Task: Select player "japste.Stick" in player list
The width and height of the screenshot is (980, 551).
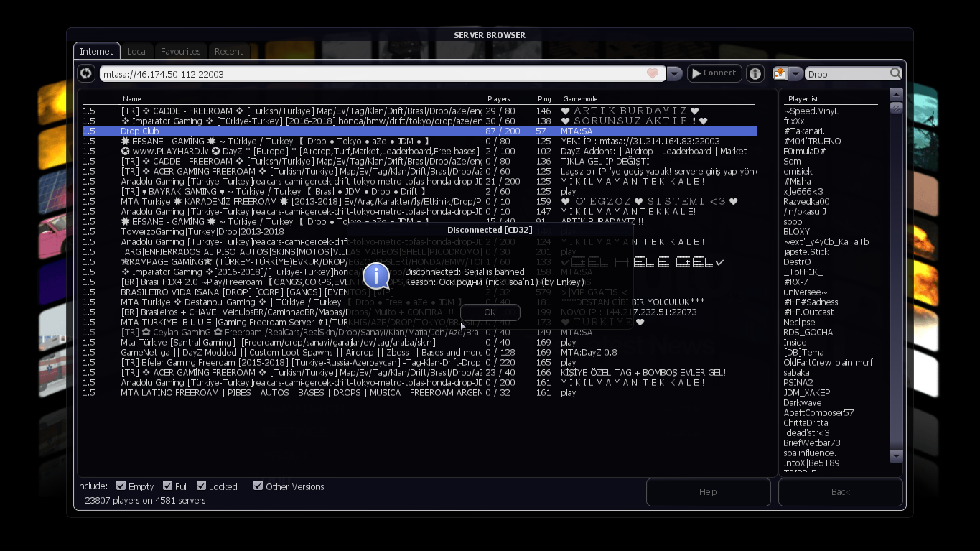Action: (806, 252)
